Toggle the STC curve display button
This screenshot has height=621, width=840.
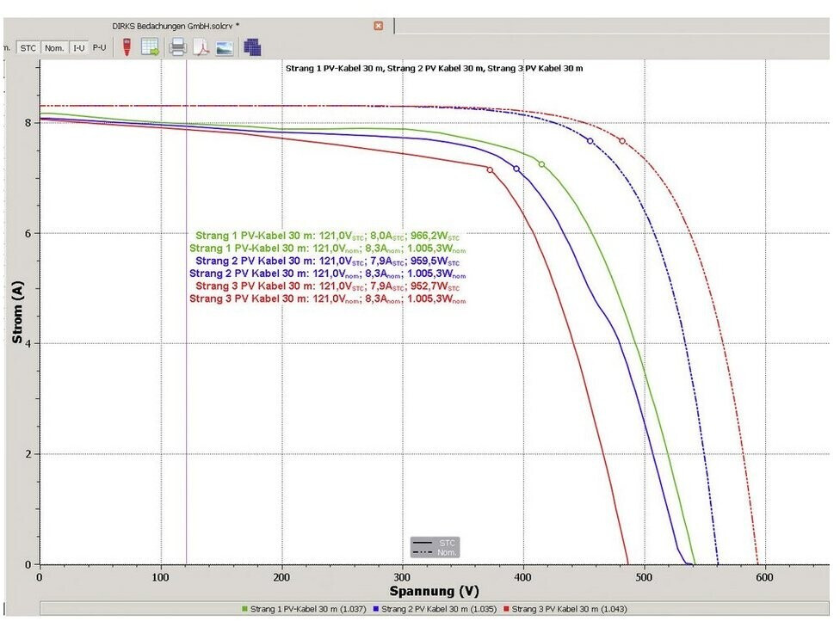point(28,48)
